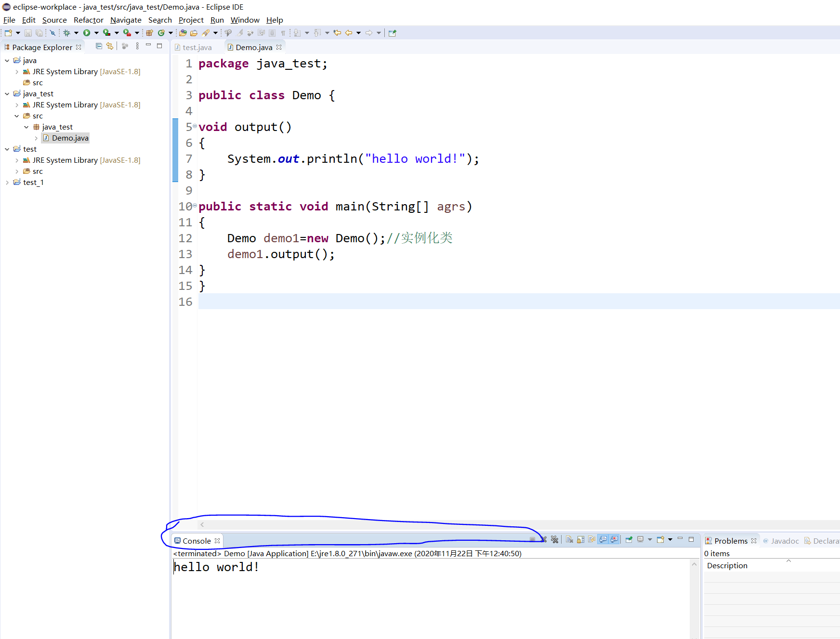Screen dimensions: 840x639
Task: Fold the main method at line 10
Action: pos(195,206)
